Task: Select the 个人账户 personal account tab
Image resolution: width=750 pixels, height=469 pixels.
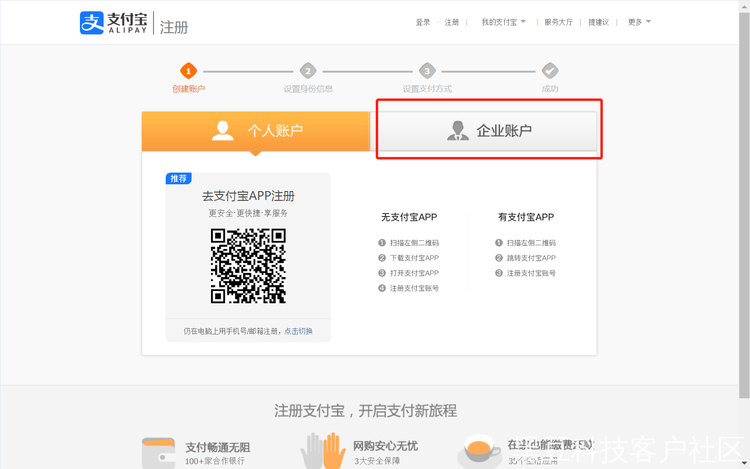Action: tap(256, 131)
